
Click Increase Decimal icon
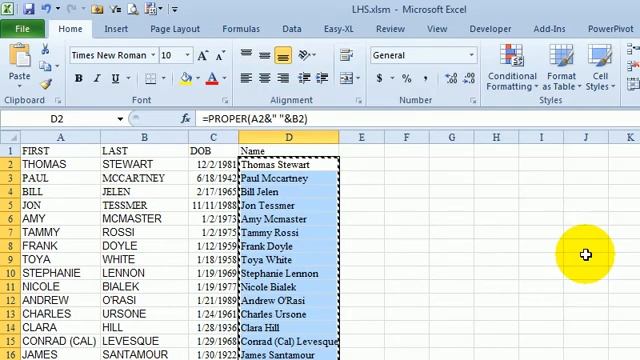451,78
